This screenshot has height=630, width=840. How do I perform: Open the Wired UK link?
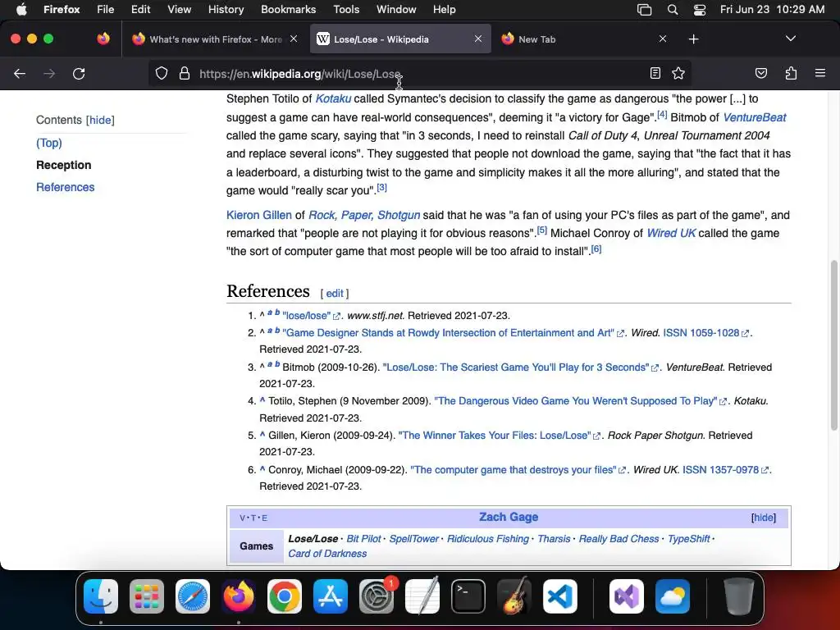point(671,233)
